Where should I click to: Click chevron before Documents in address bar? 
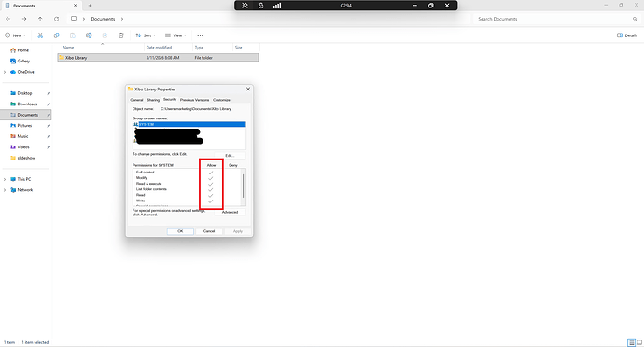pyautogui.click(x=84, y=19)
